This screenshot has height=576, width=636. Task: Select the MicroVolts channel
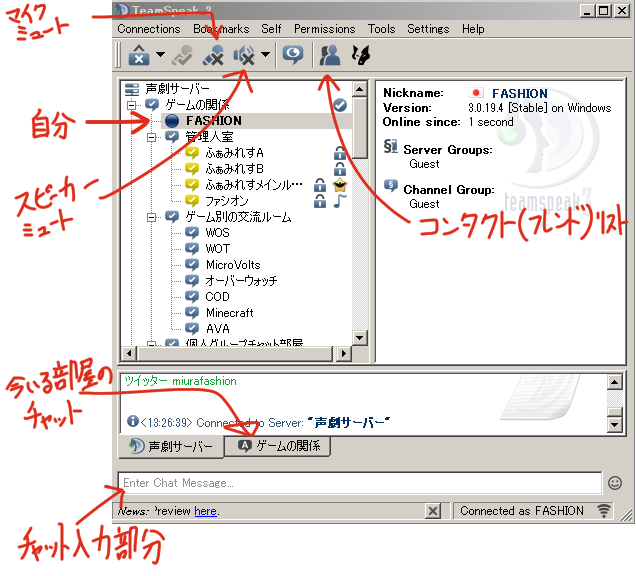(x=233, y=265)
